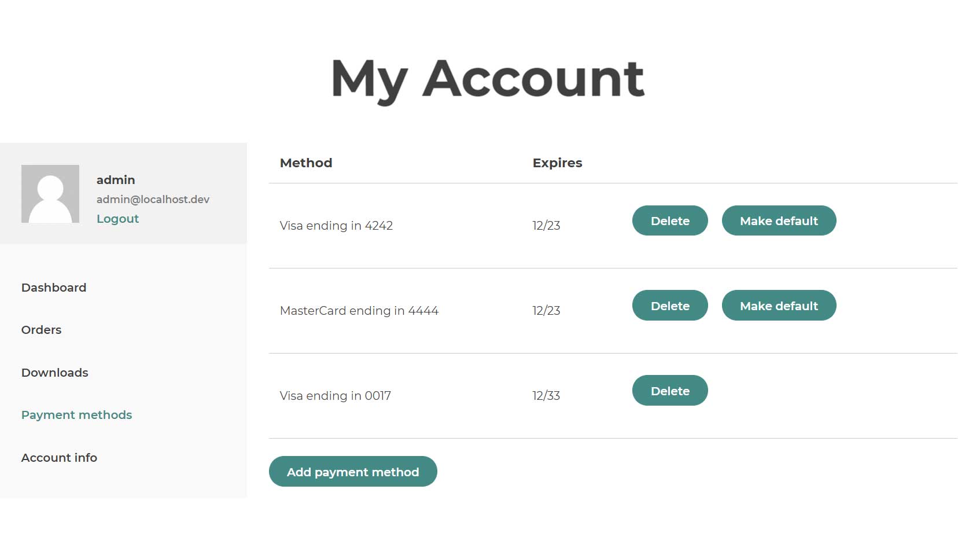Click the 'MasterCard ending in 4444' label

(x=359, y=311)
